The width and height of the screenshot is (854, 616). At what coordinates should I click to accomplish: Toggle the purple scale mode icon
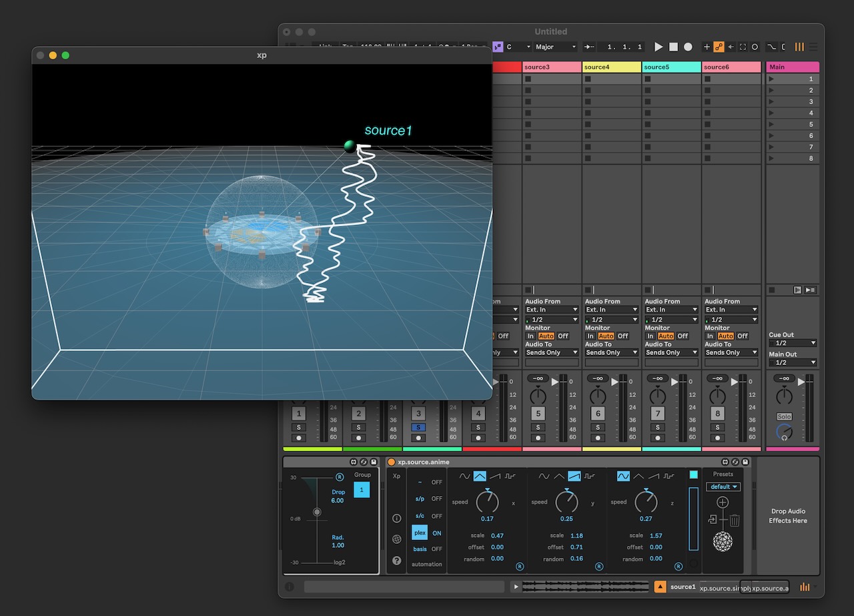coord(498,47)
